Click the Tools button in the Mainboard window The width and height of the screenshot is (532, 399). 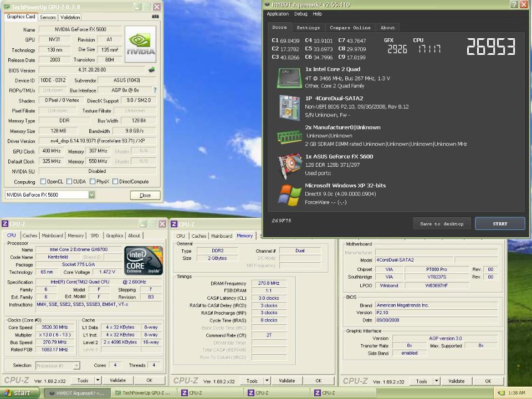421,381
